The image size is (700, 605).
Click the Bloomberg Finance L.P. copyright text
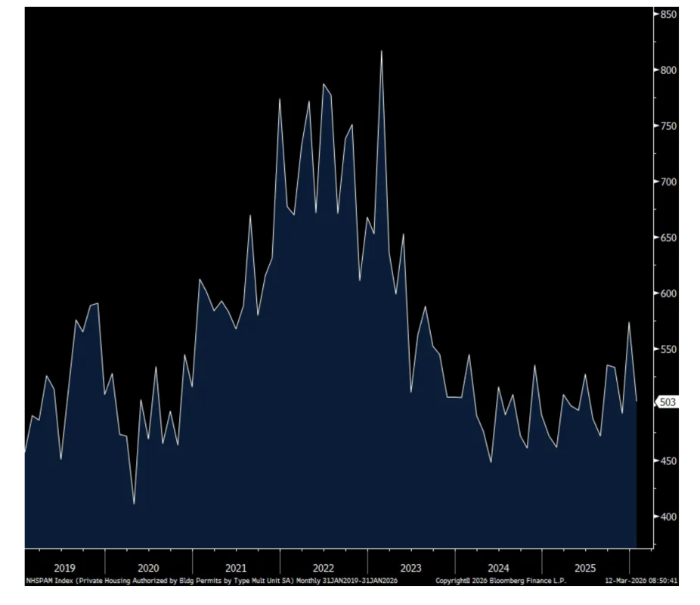(x=501, y=581)
